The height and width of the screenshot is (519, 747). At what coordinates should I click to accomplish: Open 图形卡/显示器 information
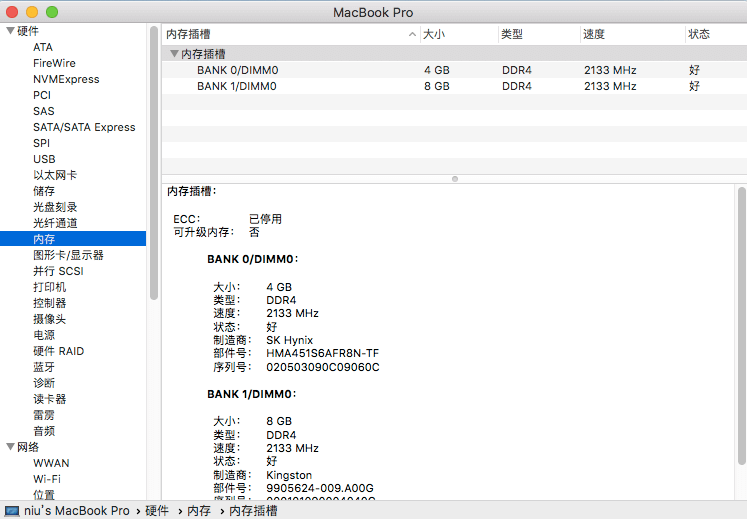click(x=68, y=255)
